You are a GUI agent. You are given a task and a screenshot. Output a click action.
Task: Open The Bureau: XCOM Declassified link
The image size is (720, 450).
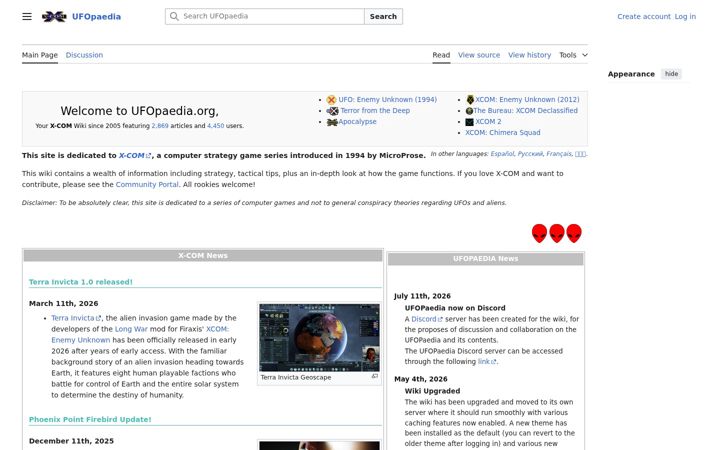tap(525, 111)
